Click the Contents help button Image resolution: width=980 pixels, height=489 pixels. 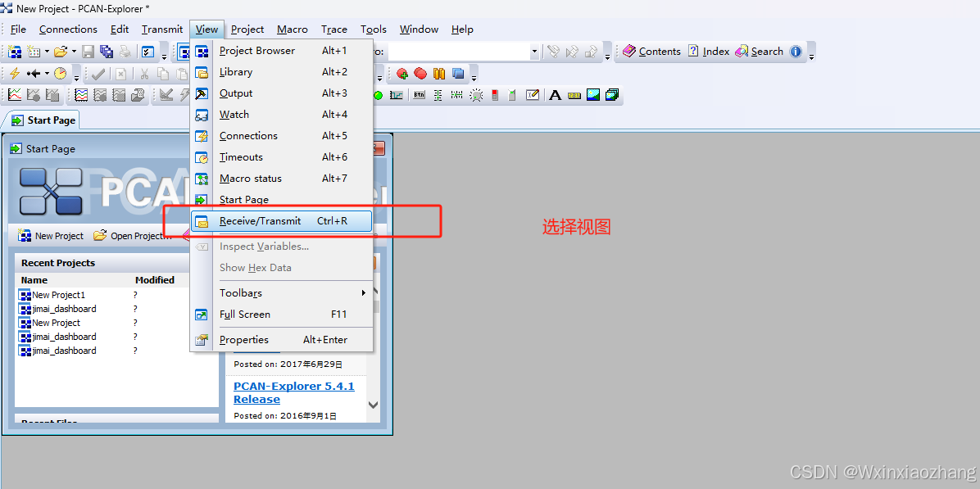click(x=651, y=52)
